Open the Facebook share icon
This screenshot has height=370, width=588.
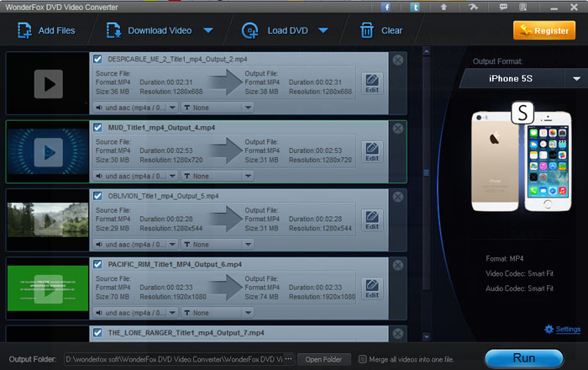(x=386, y=7)
